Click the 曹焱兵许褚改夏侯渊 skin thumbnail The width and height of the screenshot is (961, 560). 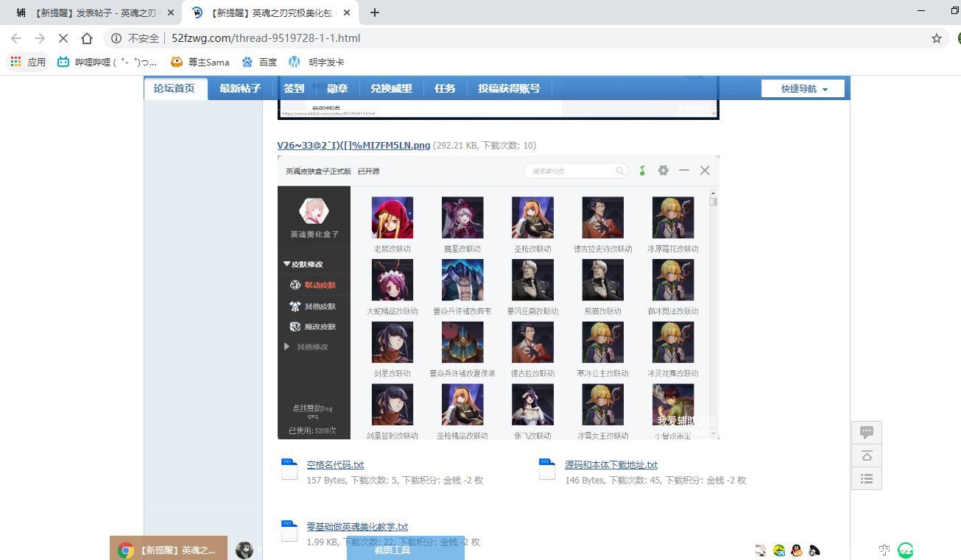462,342
